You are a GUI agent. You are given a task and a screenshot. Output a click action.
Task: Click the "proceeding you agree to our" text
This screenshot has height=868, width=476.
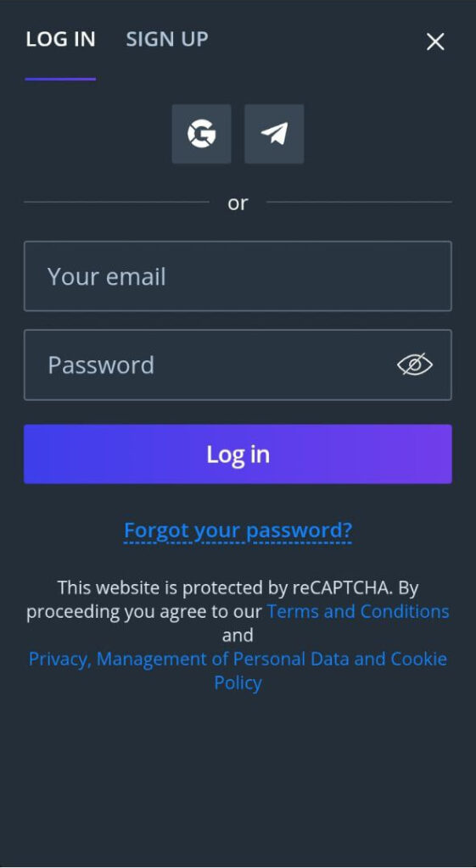[x=144, y=612]
